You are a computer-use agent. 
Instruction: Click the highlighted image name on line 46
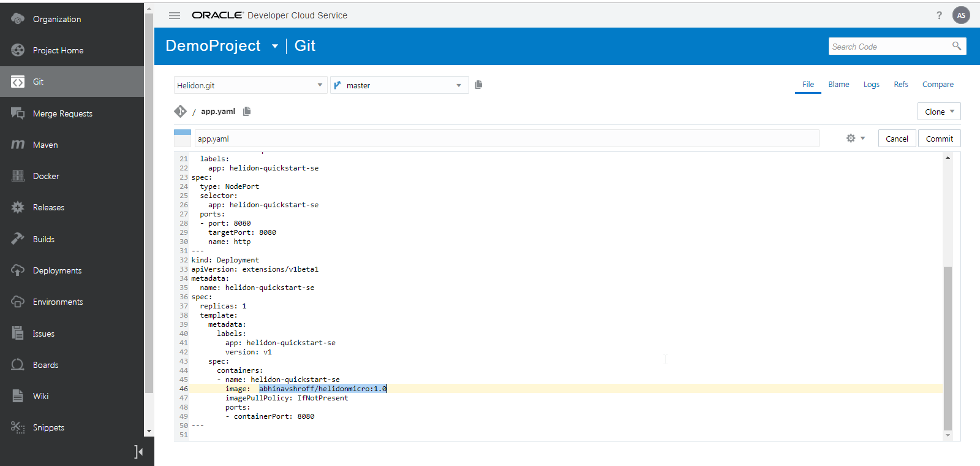[323, 389]
